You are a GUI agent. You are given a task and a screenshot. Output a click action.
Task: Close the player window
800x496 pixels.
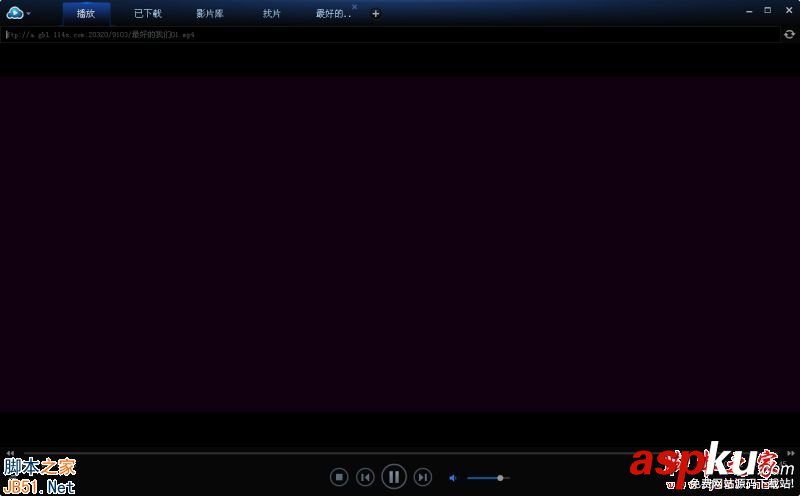[x=789, y=10]
